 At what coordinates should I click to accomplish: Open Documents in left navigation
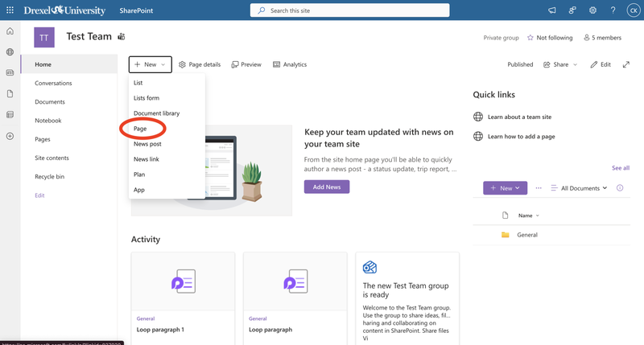pos(50,102)
